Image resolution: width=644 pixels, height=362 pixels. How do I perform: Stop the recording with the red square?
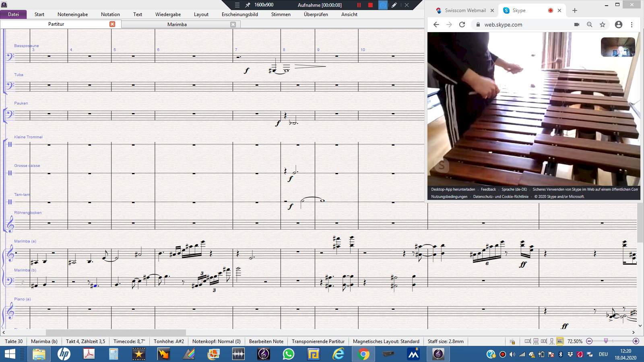pos(370,5)
